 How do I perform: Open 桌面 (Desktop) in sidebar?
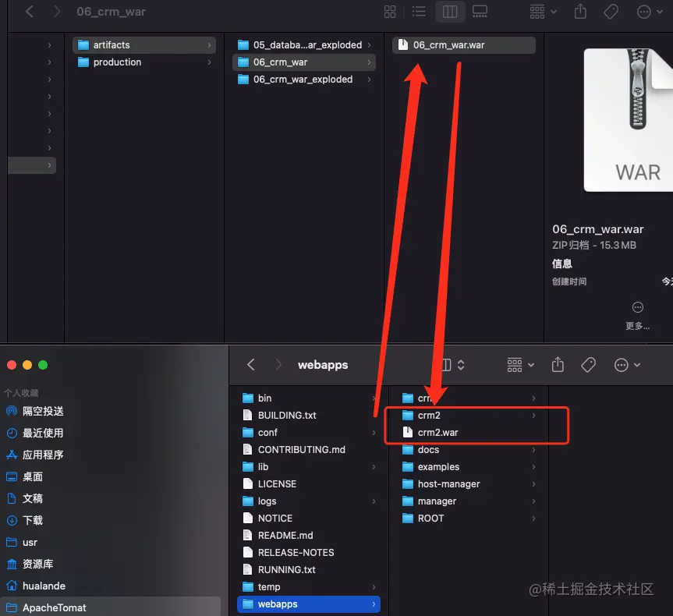tap(25, 476)
